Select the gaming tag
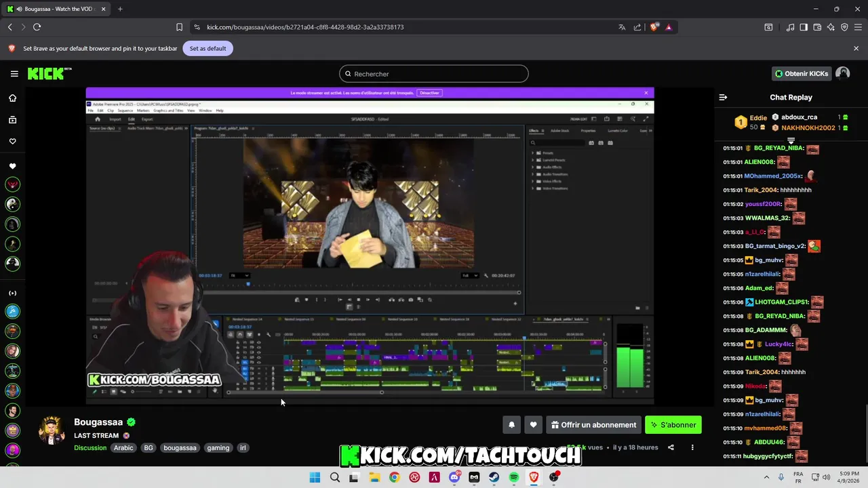The width and height of the screenshot is (868, 488). (218, 448)
